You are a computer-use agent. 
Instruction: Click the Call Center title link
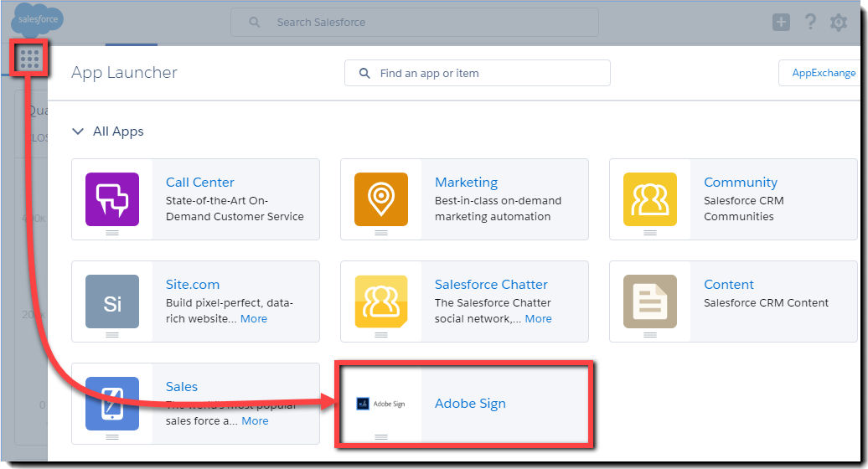[x=199, y=183]
